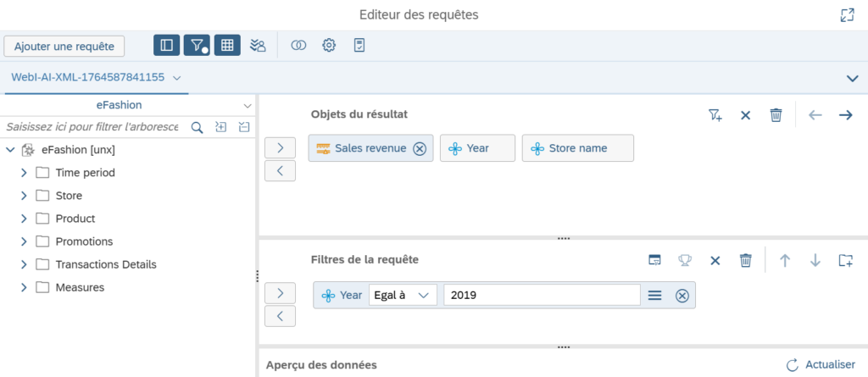868x377 pixels.
Task: Select the Measures folder label
Action: pos(80,287)
